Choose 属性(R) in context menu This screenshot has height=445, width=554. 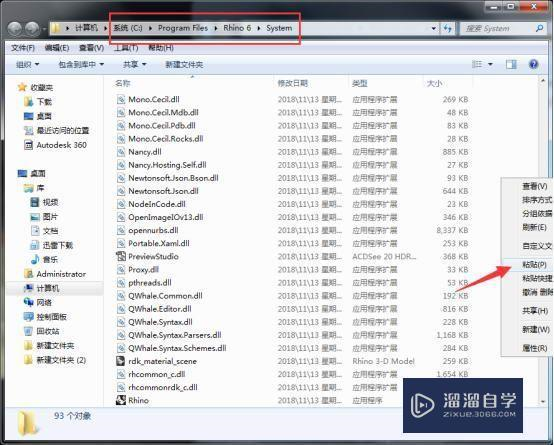click(x=534, y=348)
